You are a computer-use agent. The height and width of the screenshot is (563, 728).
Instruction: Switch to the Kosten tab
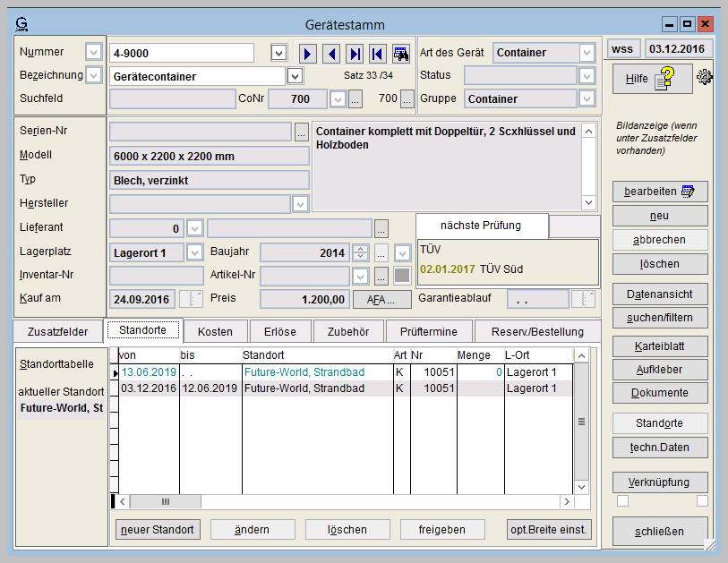[215, 332]
